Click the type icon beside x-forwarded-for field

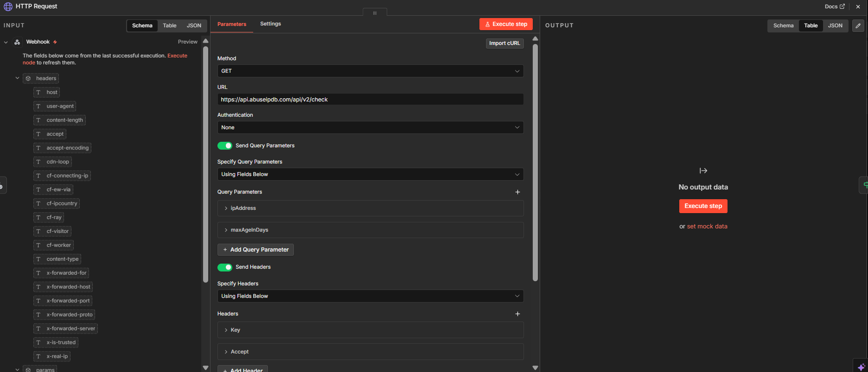[38, 273]
